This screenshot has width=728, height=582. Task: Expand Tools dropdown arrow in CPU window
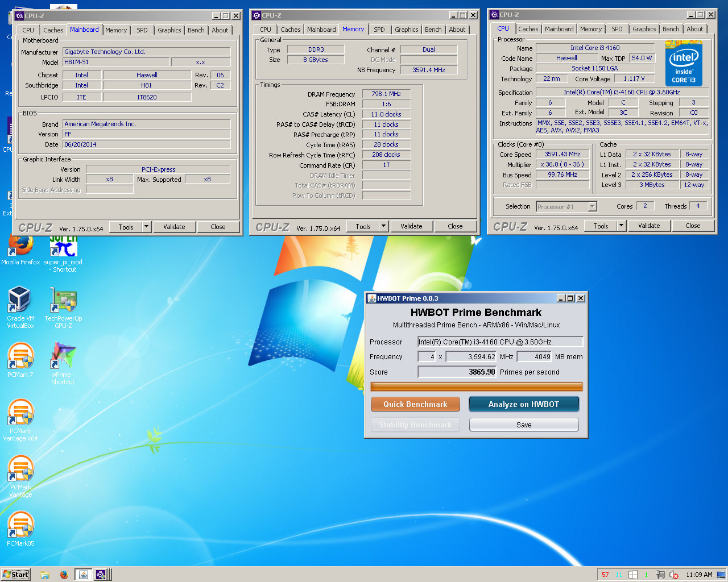(x=621, y=226)
